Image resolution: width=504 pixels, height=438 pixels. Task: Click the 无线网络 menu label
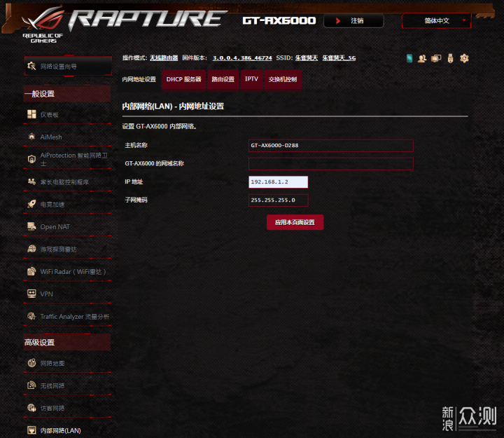52,385
